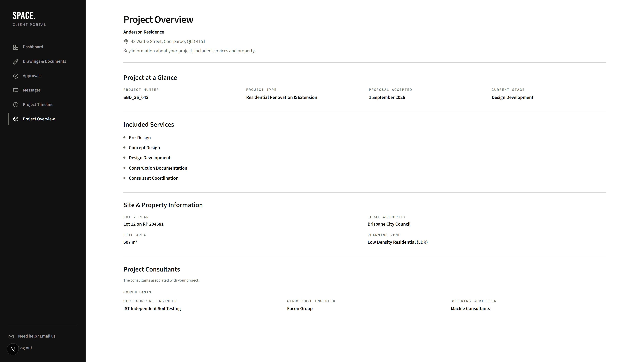Click Concept Design service item

point(144,148)
